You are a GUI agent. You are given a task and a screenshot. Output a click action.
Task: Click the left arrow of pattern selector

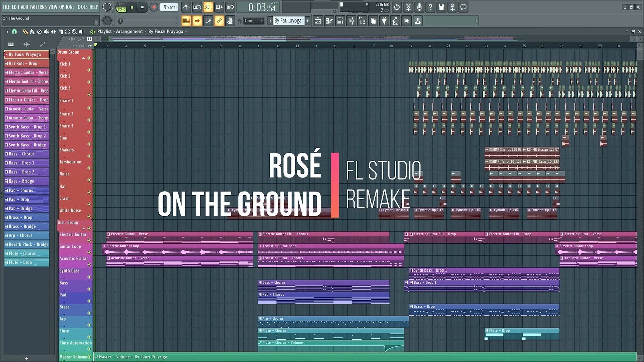pyautogui.click(x=269, y=21)
